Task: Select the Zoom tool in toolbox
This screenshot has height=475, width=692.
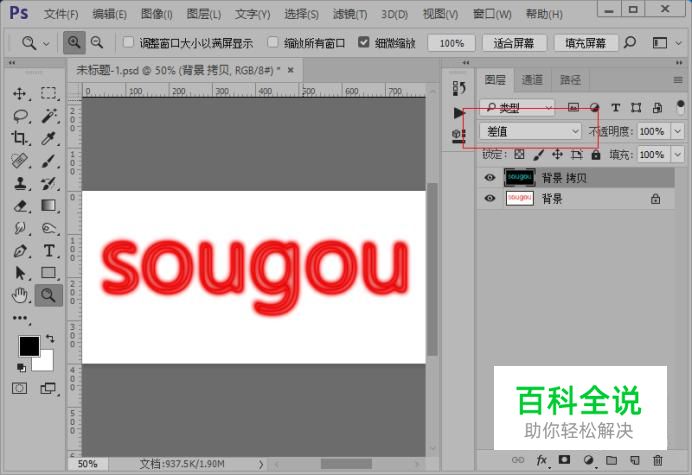Action: point(49,295)
